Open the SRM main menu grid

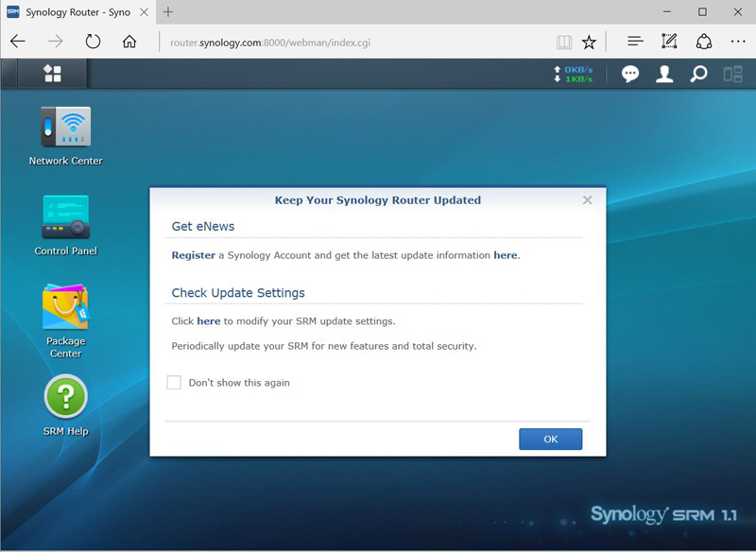pos(53,74)
